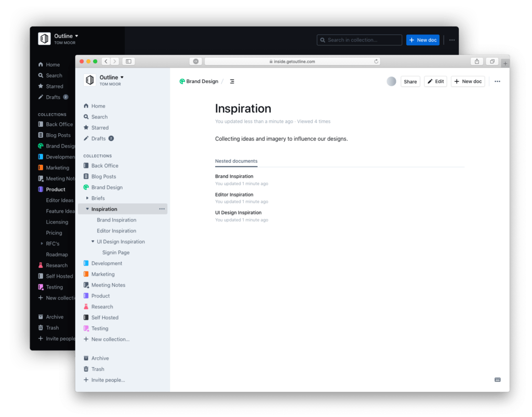The image size is (532, 417).
Task: Open Drafts in the front window sidebar
Action: 98,138
